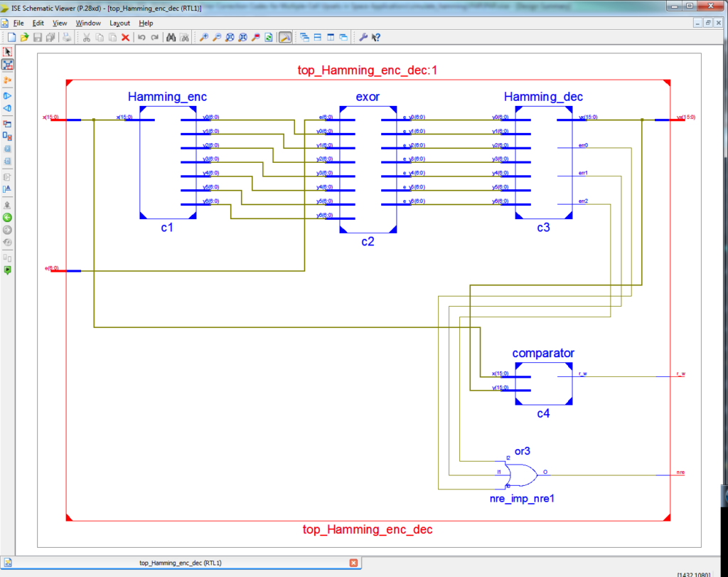Open the File menu

pos(18,23)
